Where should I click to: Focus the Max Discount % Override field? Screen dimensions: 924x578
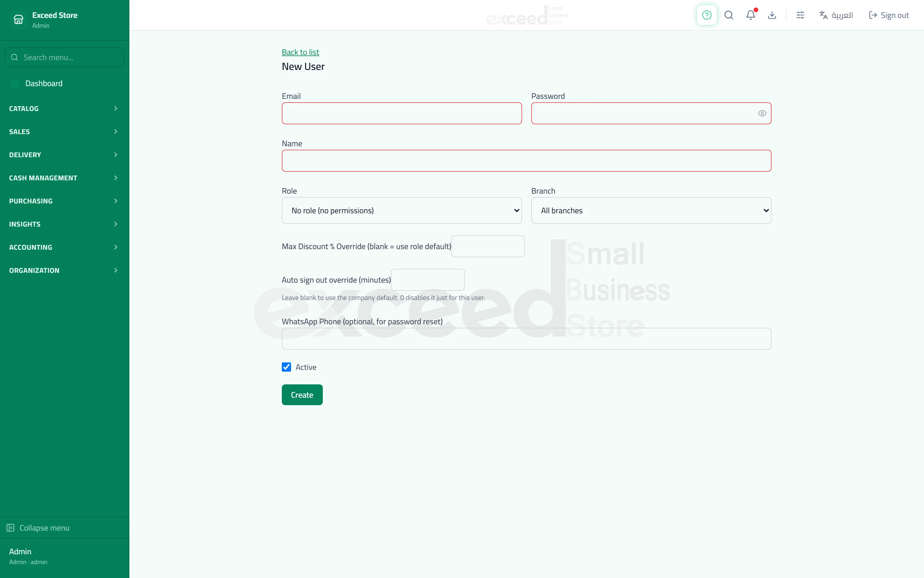coord(488,246)
